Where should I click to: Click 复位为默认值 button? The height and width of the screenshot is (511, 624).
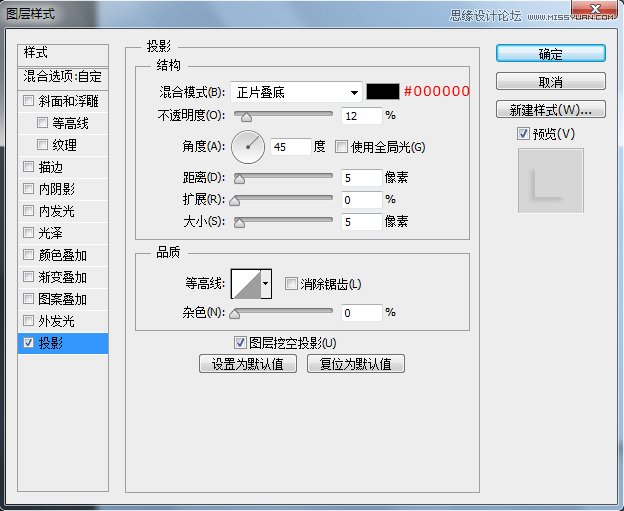point(356,364)
